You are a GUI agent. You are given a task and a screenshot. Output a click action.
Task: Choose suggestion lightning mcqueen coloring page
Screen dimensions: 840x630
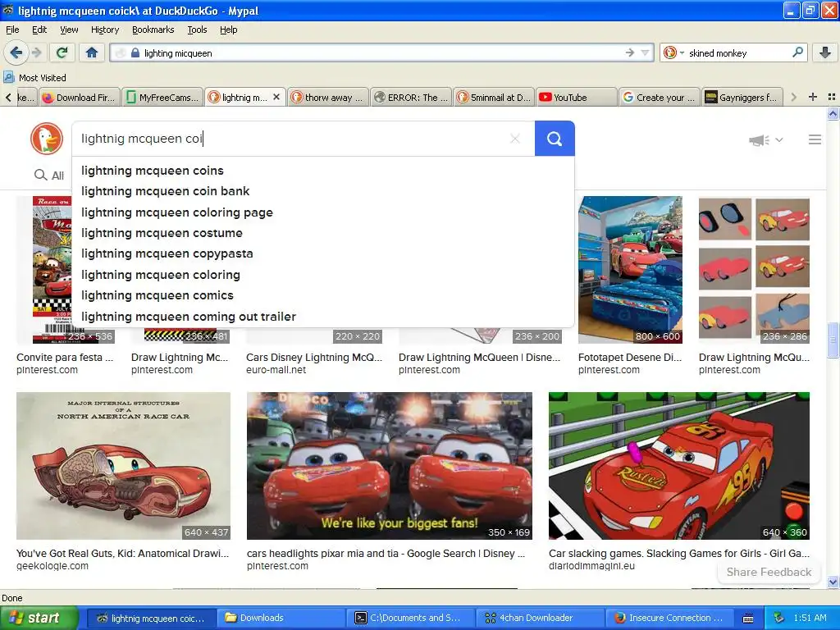pyautogui.click(x=323, y=212)
